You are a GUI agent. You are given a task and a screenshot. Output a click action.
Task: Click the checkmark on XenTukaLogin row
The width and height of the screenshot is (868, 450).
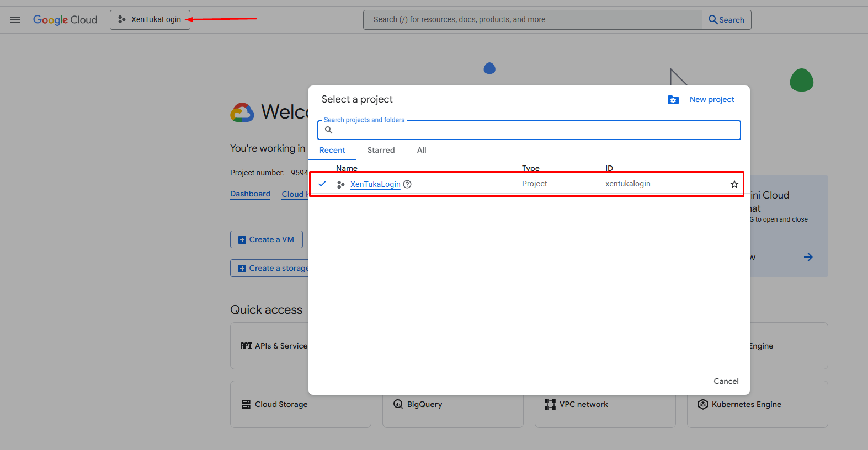click(322, 184)
